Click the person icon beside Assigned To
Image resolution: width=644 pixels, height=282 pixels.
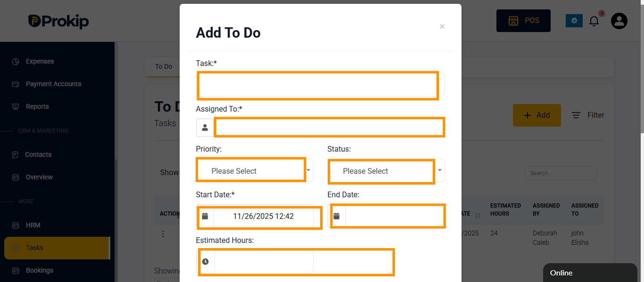[x=205, y=128]
